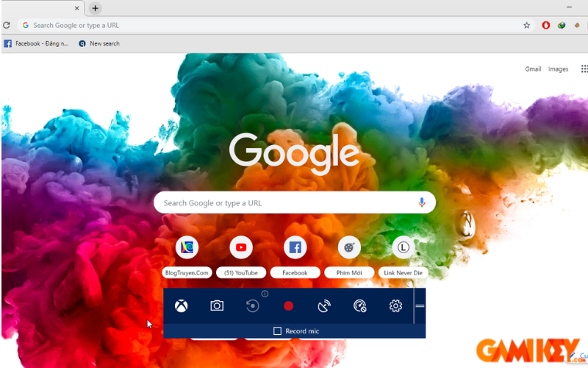Open the Facebook - Đăng n... bookmark
The width and height of the screenshot is (588, 368).
click(36, 43)
